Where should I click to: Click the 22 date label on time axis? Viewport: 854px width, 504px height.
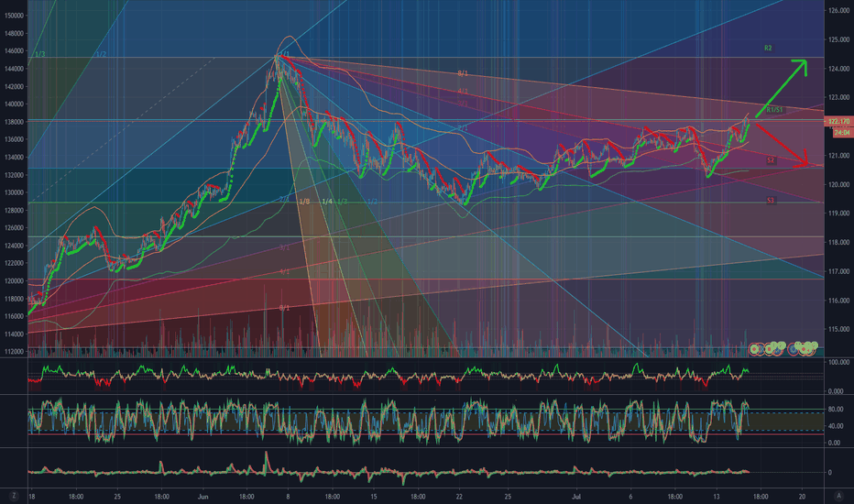(x=459, y=497)
